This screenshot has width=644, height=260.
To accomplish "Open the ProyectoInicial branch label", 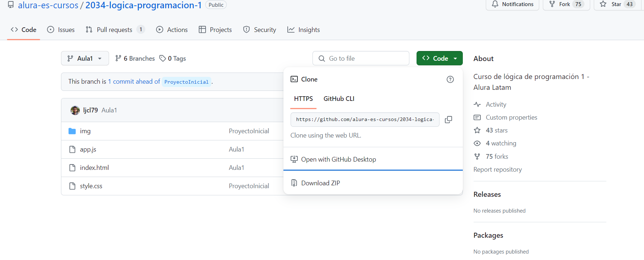I will [187, 82].
